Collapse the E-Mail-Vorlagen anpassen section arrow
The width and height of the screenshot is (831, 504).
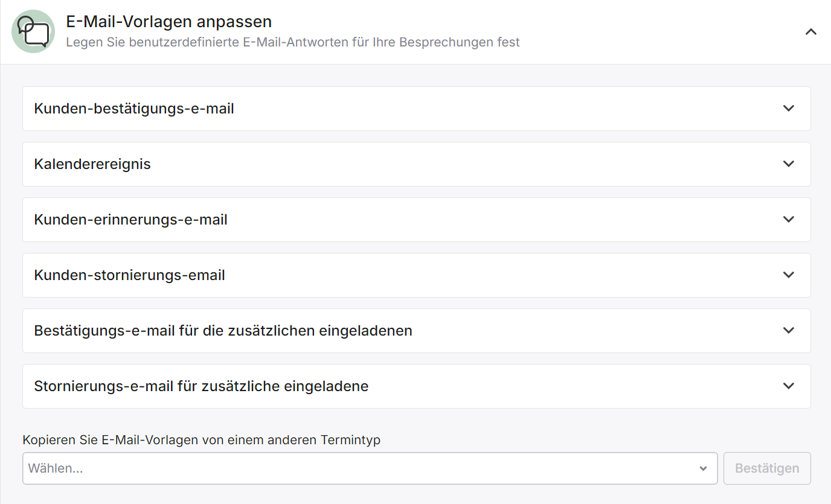point(811,32)
